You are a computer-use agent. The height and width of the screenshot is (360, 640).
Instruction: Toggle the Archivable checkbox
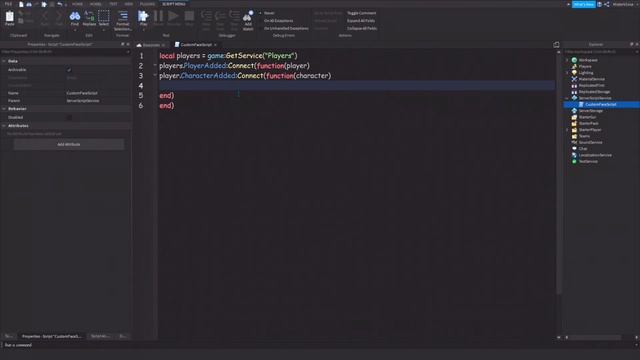[69, 70]
